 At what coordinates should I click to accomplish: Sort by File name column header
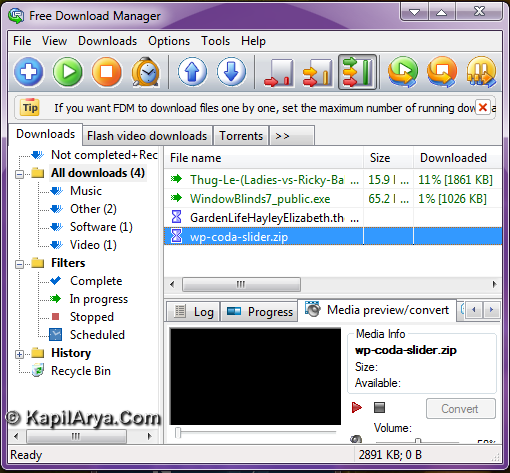tap(263, 158)
